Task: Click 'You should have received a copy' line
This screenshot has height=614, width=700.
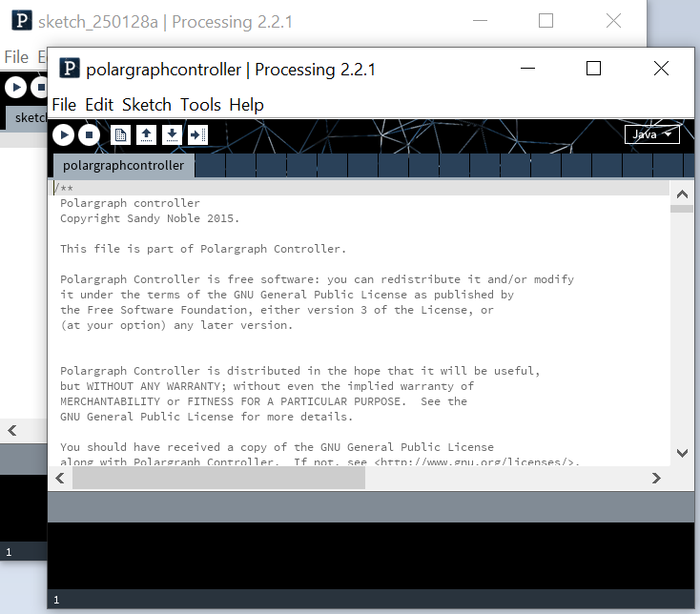Action: (x=277, y=447)
